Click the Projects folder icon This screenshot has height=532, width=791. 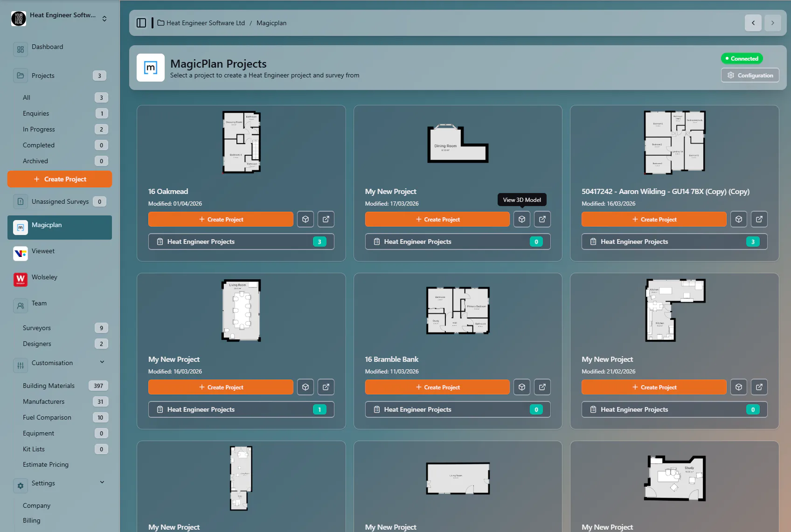coord(21,76)
